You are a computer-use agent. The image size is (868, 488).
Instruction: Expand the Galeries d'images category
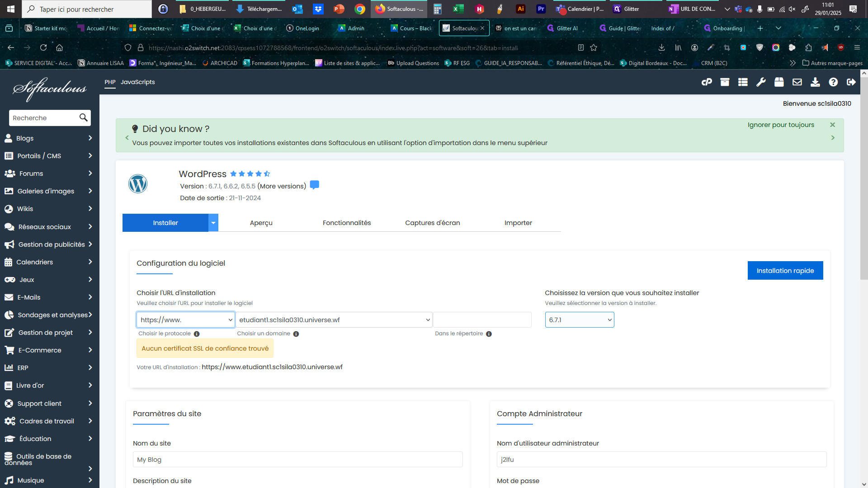[50, 191]
